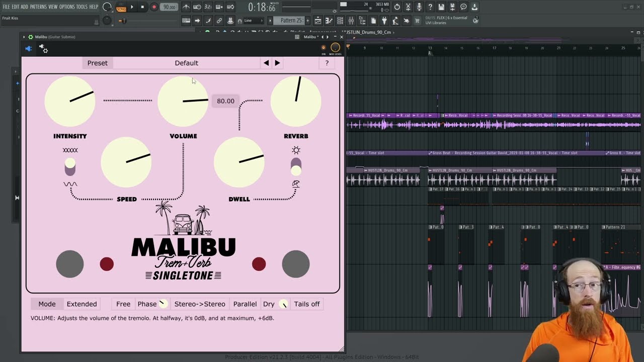Click the INTENSITY knob
This screenshot has width=644, height=362.
point(70,101)
